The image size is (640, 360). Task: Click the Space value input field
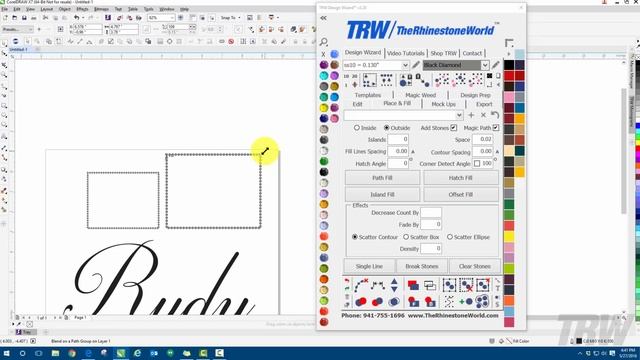click(x=482, y=139)
